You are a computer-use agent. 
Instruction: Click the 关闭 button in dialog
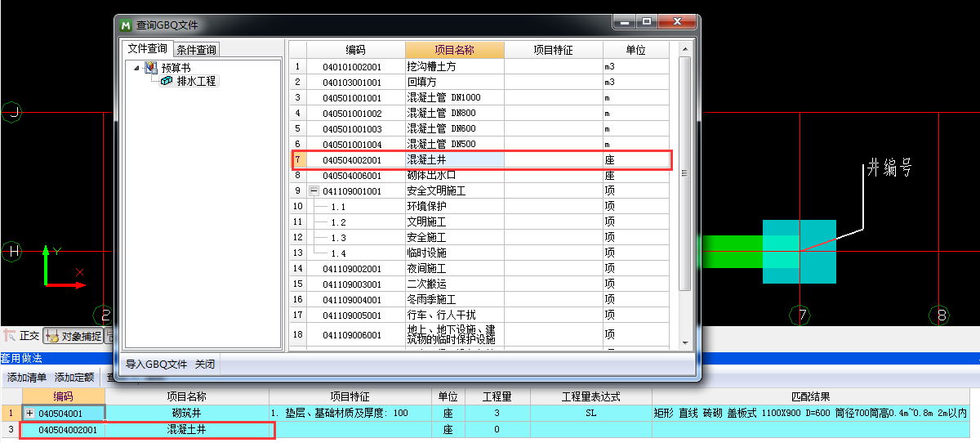pyautogui.click(x=205, y=365)
